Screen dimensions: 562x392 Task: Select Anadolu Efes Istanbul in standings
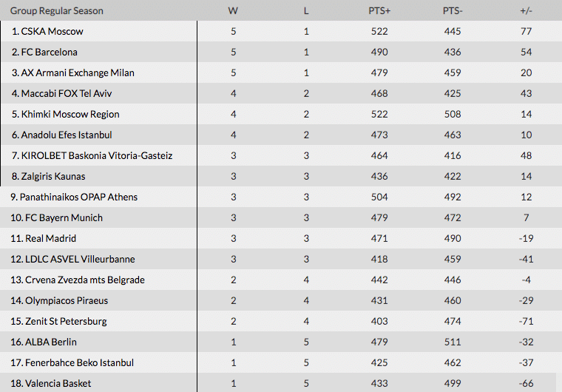(67, 135)
